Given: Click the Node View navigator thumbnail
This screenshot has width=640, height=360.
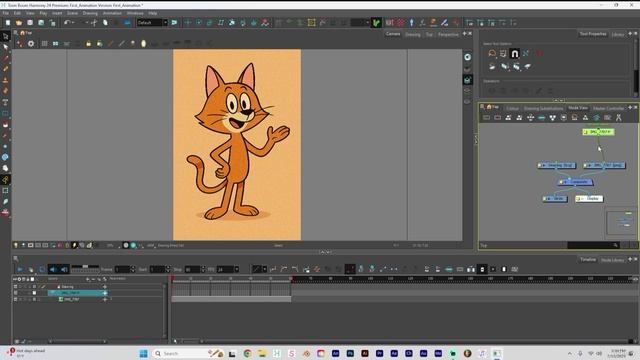Looking at the screenshot, I should [x=621, y=222].
